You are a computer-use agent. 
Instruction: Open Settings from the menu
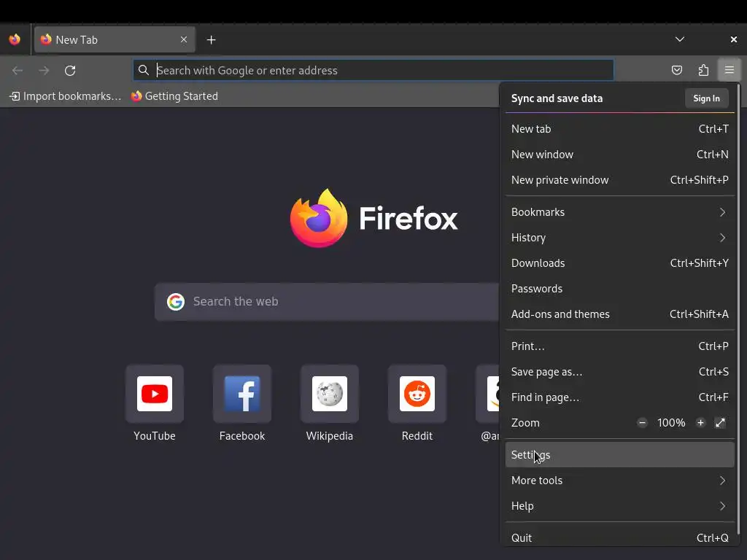(620, 455)
